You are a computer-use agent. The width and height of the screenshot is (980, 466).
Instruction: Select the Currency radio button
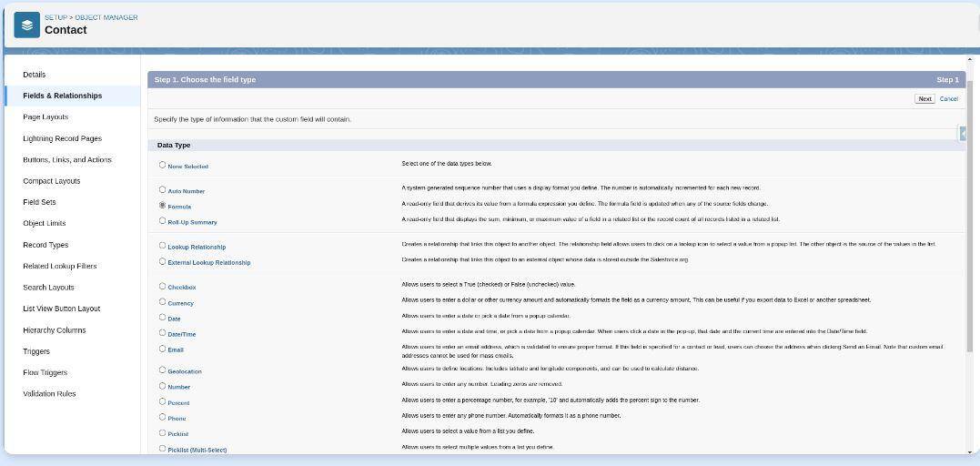(163, 302)
